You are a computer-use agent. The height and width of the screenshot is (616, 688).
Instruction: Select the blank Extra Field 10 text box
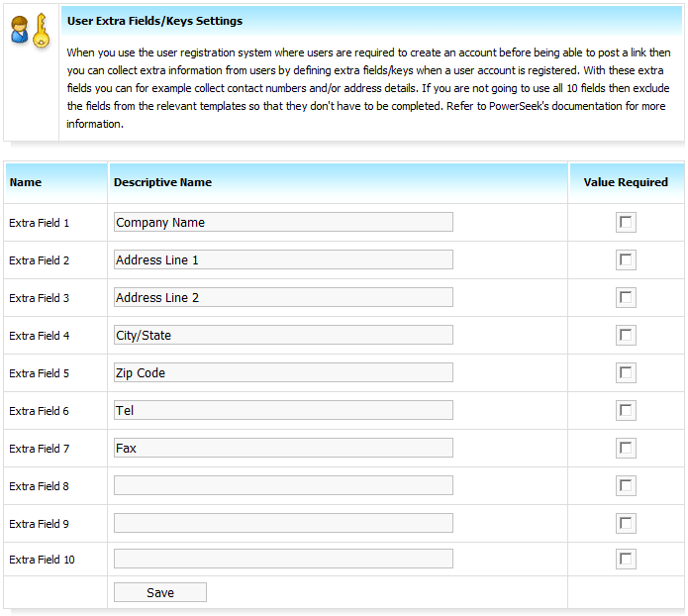[283, 559]
